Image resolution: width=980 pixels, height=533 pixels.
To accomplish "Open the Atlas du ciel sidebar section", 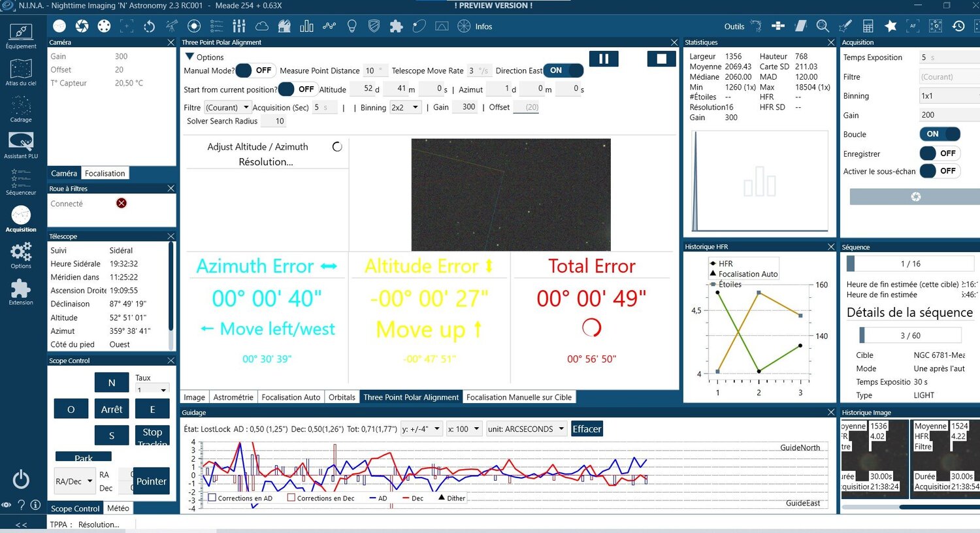I will [x=21, y=72].
